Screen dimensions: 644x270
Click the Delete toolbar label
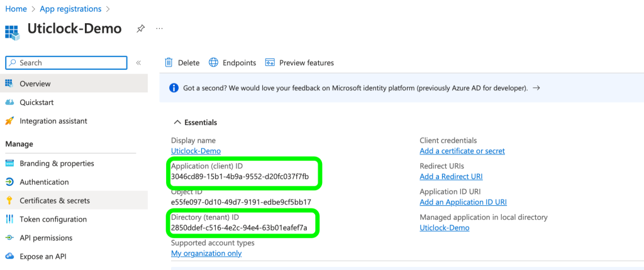coord(189,63)
